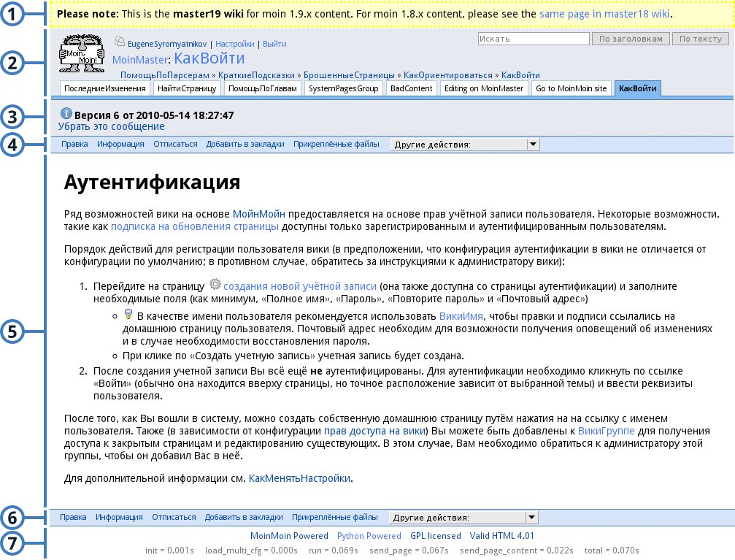This screenshot has height=560, width=735.
Task: Click the top Правка edit link
Action: [x=74, y=145]
